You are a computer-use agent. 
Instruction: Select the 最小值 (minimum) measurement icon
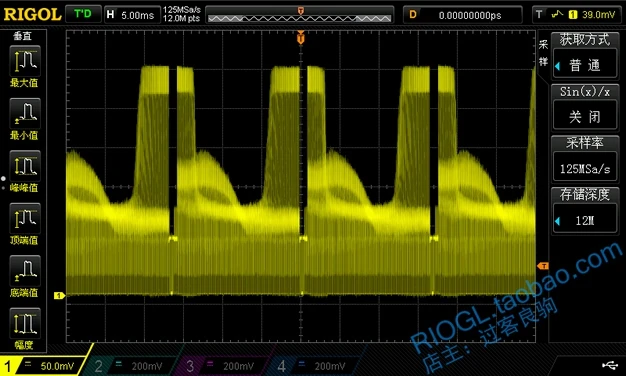point(25,114)
